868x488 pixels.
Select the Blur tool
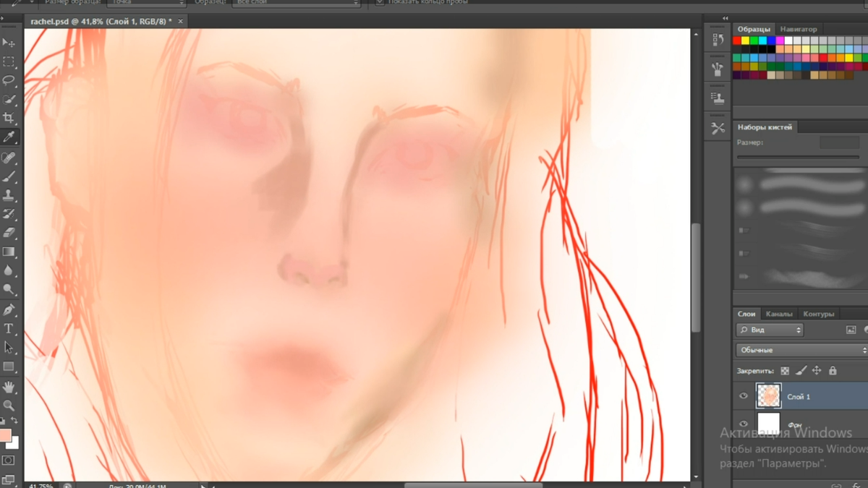[9, 270]
